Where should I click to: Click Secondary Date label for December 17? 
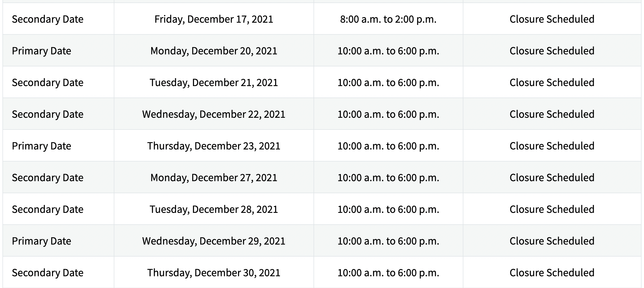(47, 19)
